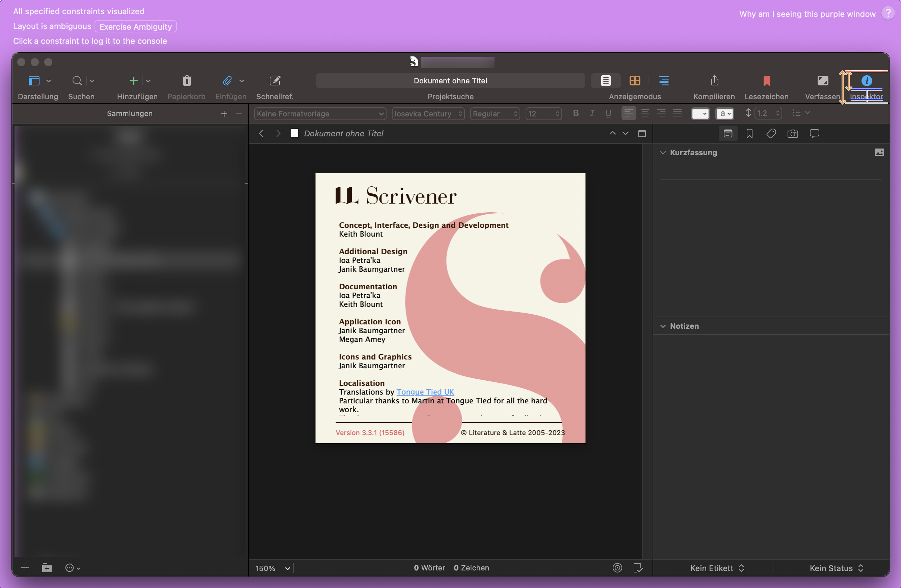Click the Papierkorb trash icon
Image resolution: width=901 pixels, height=588 pixels.
tap(187, 81)
